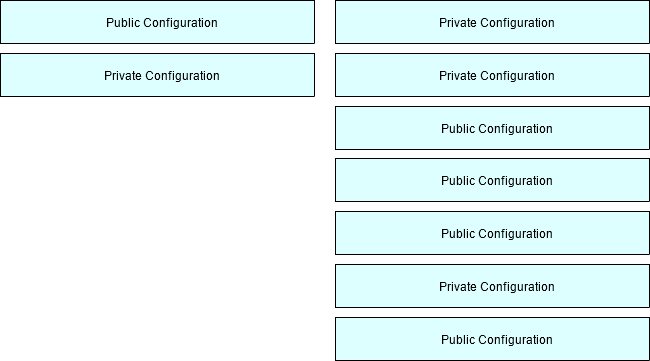Click the bottom-most Public Configuration box
650x361 pixels.
(492, 339)
